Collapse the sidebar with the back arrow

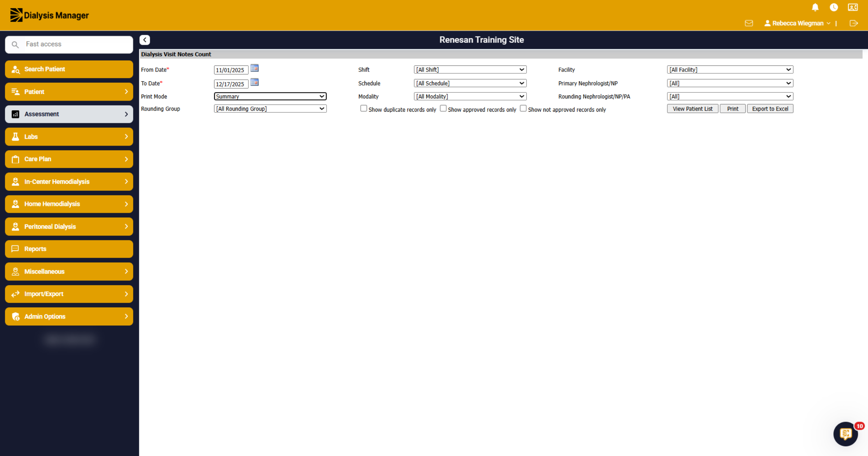point(145,40)
